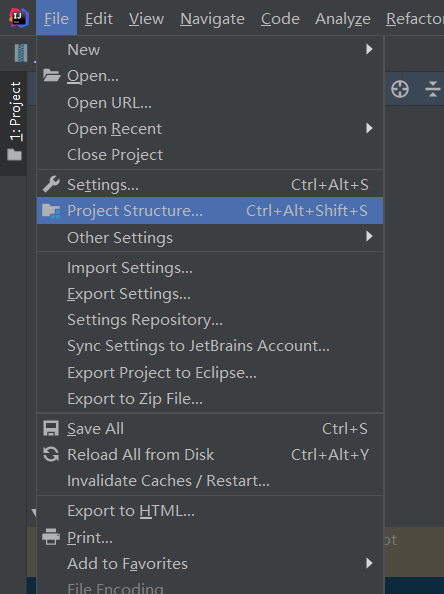This screenshot has width=444, height=594.
Task: Click the Save All floppy disk icon
Action: coord(51,428)
